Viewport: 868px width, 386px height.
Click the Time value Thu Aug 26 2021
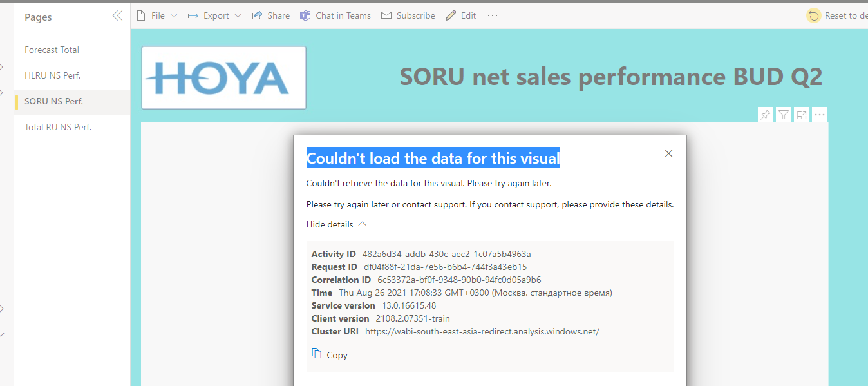tap(475, 293)
